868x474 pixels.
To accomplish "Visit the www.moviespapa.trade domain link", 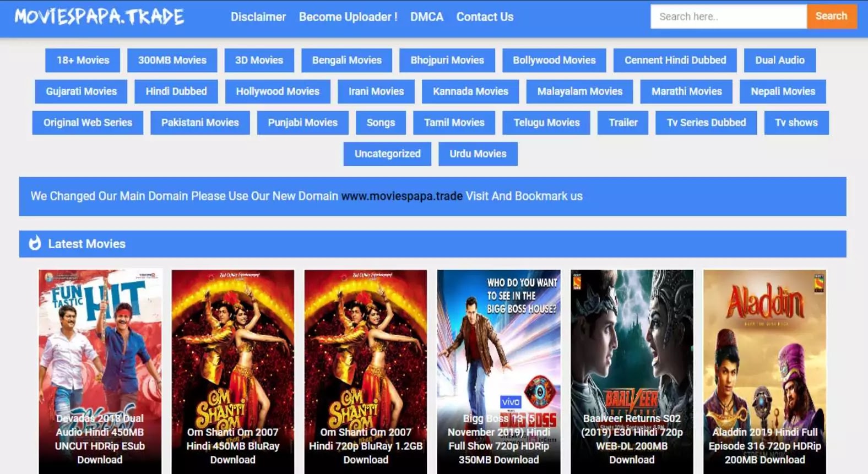I will pos(402,196).
